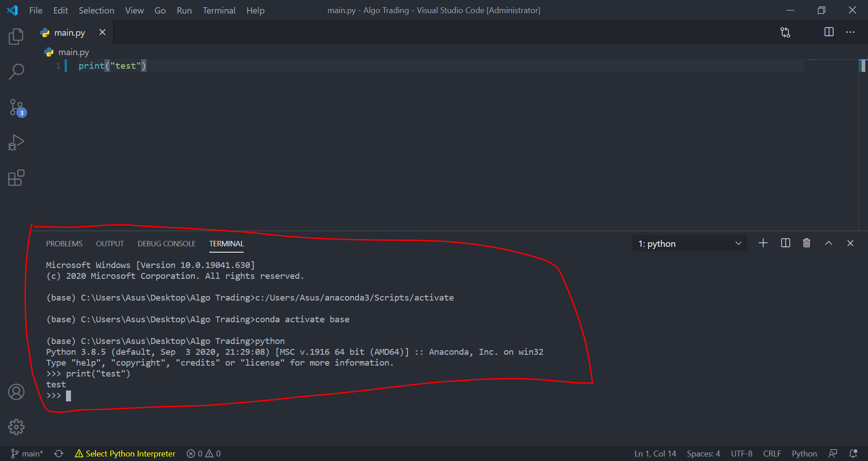Select the TERMINAL panel tab
Viewport: 868px width, 461px height.
point(226,244)
